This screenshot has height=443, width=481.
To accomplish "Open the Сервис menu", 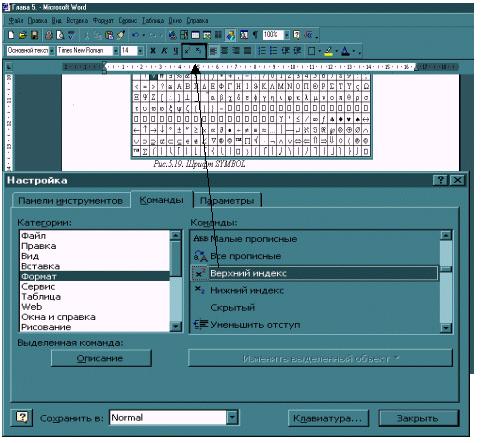I will (x=128, y=21).
